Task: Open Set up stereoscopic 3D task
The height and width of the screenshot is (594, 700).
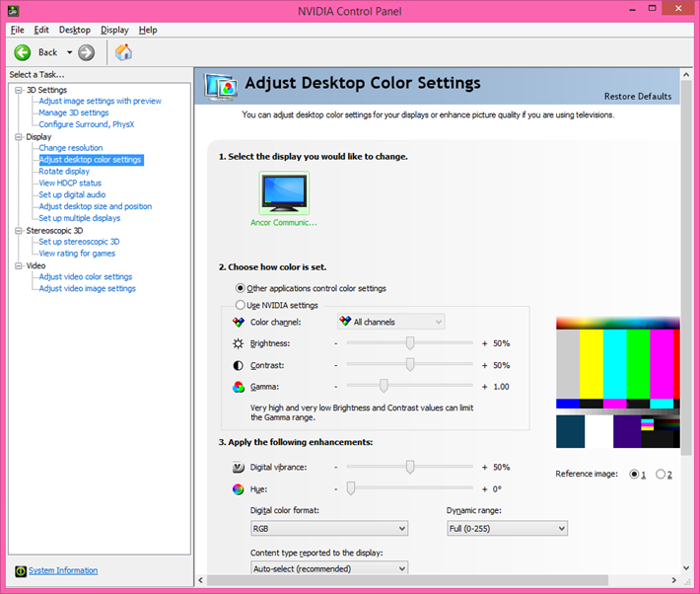Action: [x=79, y=242]
